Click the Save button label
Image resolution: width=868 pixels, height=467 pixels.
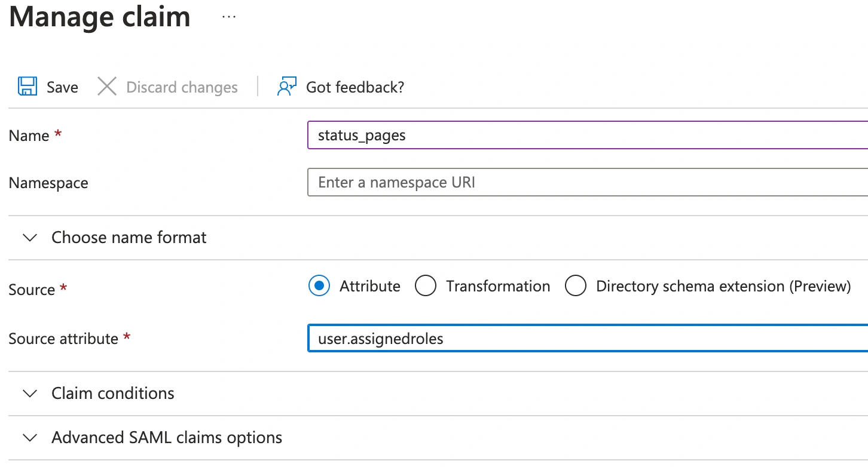pos(62,87)
